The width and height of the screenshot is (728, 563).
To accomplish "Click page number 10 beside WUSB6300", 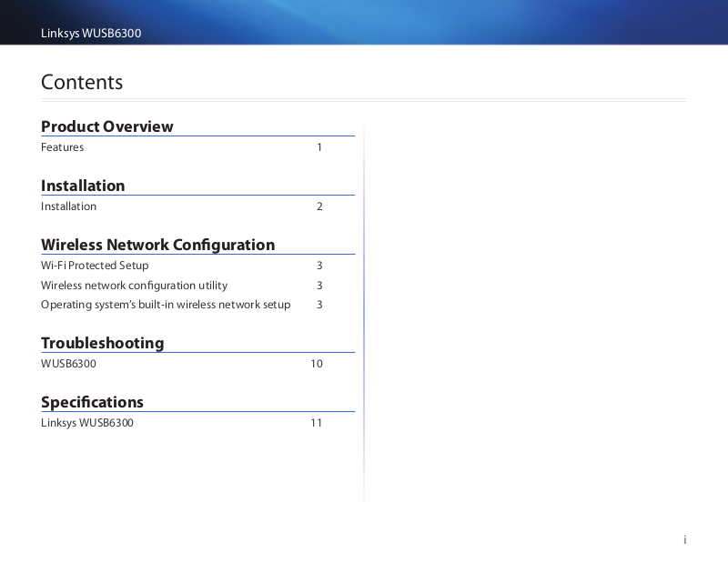I will click(x=316, y=364).
